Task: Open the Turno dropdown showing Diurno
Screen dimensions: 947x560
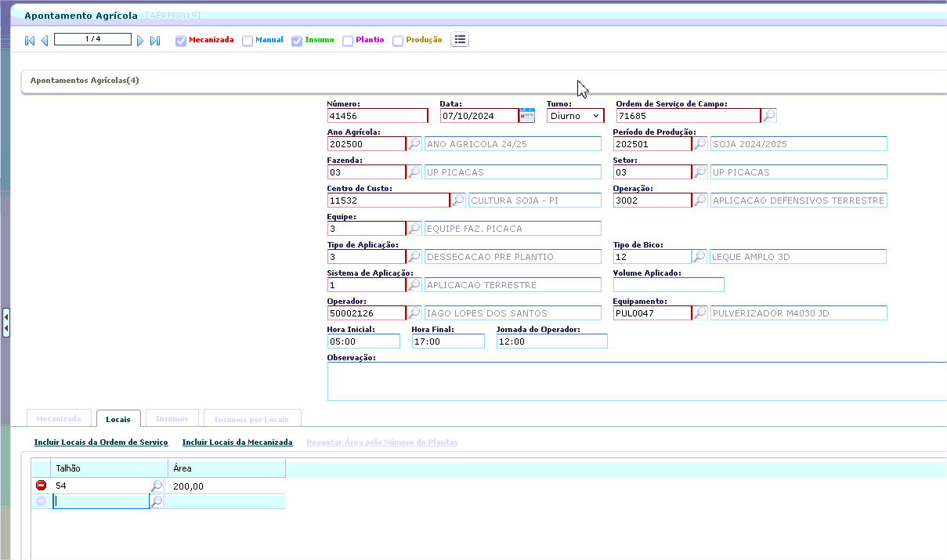Action: [576, 115]
